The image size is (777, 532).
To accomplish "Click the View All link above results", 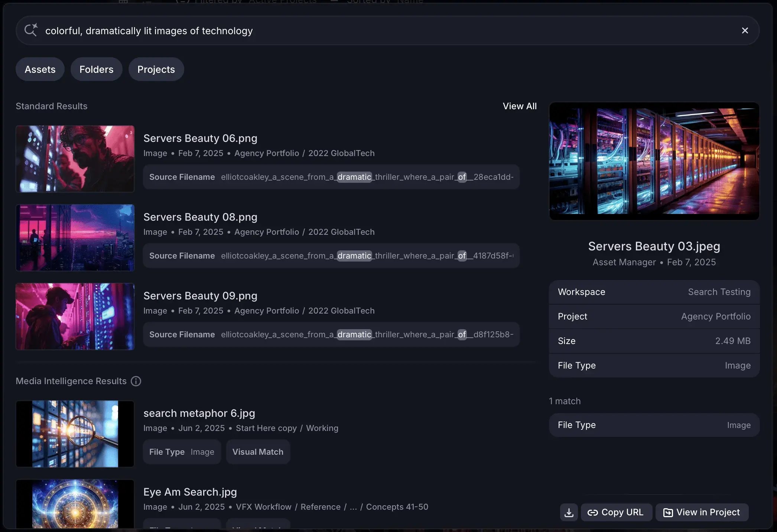I will click(x=520, y=106).
